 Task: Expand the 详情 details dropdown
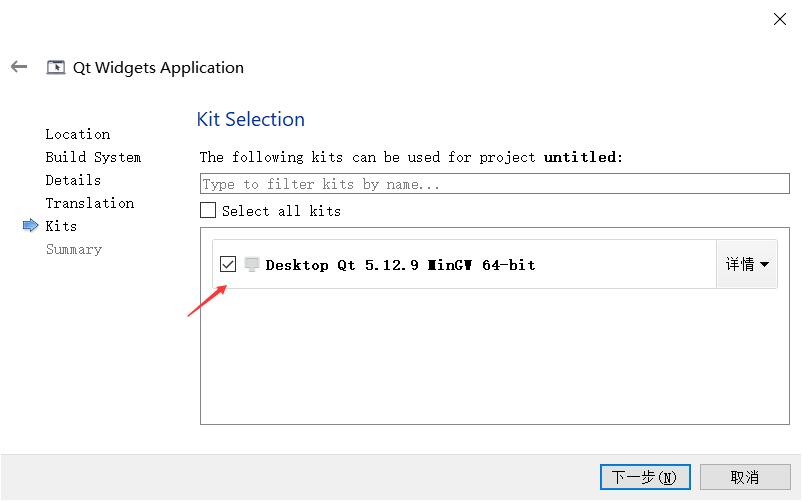point(747,265)
